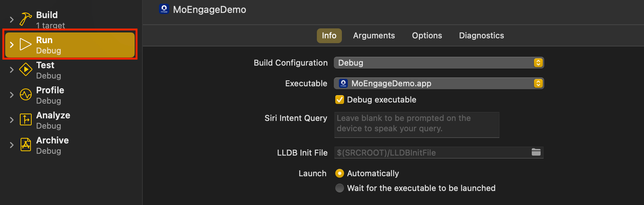
Task: Open the Options tab
Action: click(427, 36)
